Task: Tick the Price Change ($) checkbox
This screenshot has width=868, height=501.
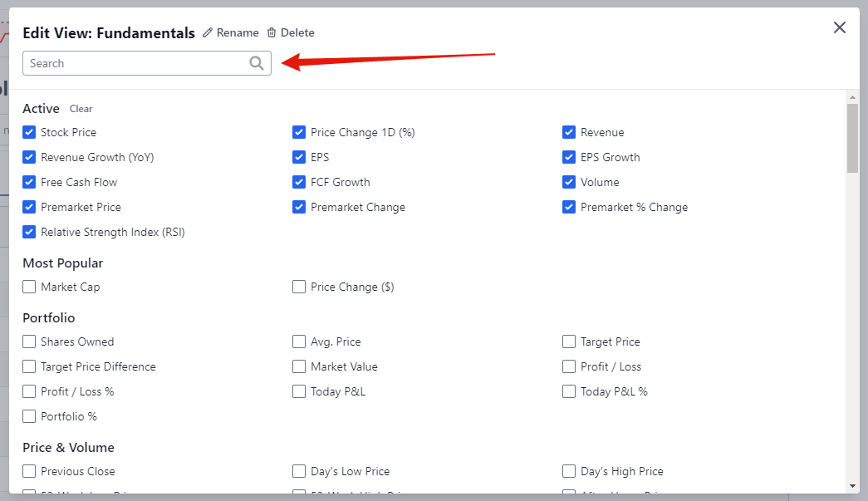Action: [299, 287]
